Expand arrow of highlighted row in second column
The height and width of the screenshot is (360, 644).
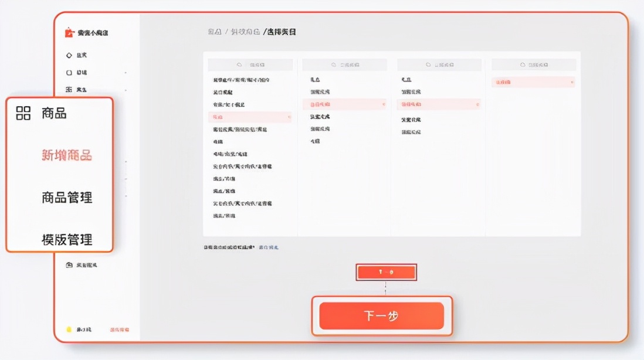point(384,104)
